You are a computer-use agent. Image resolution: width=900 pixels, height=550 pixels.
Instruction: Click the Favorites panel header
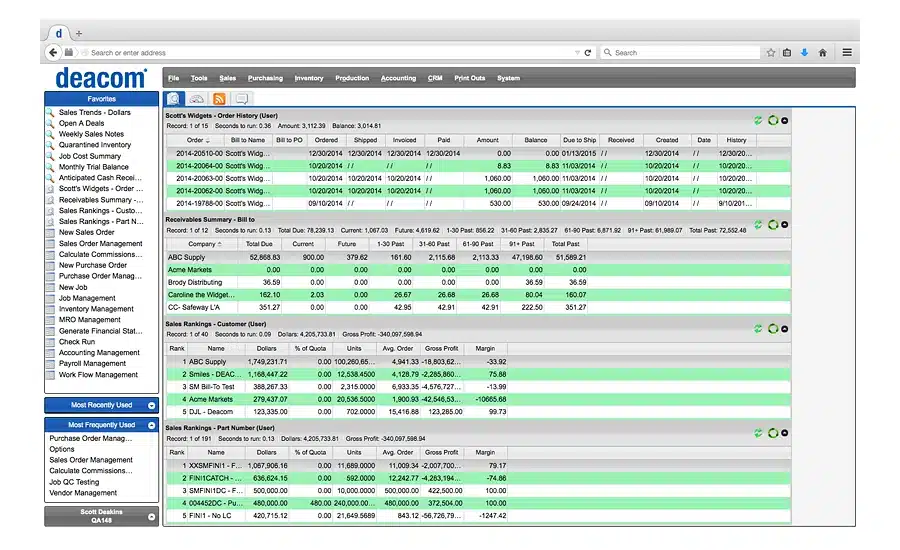102,99
